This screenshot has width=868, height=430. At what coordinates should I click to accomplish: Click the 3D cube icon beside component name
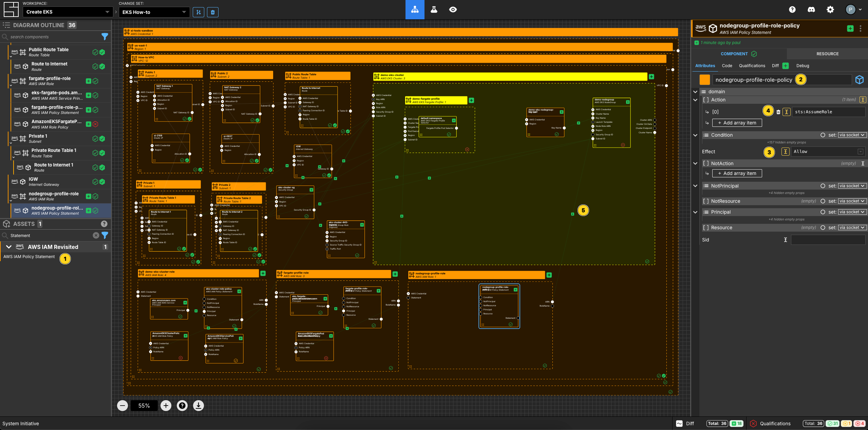(859, 80)
